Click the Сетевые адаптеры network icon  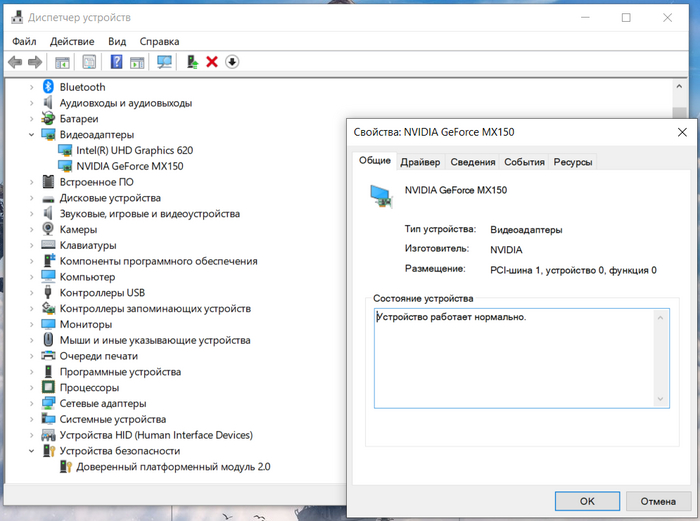pos(48,403)
